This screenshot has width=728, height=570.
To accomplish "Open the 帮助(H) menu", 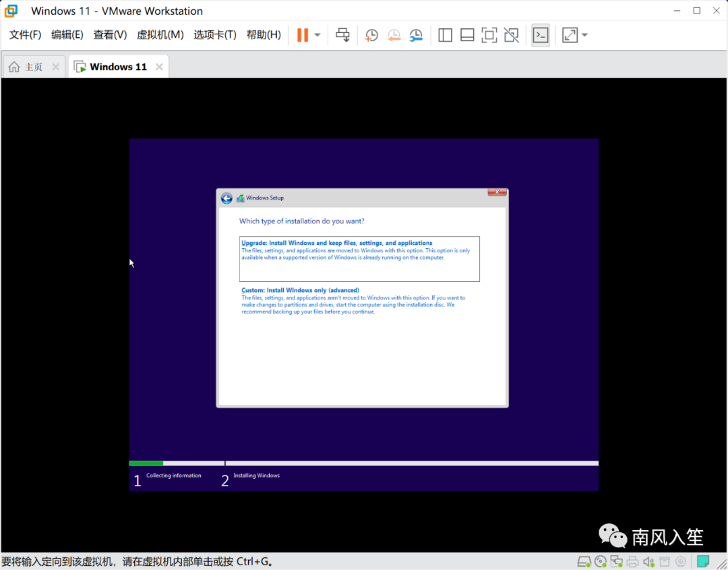I will coord(264,35).
